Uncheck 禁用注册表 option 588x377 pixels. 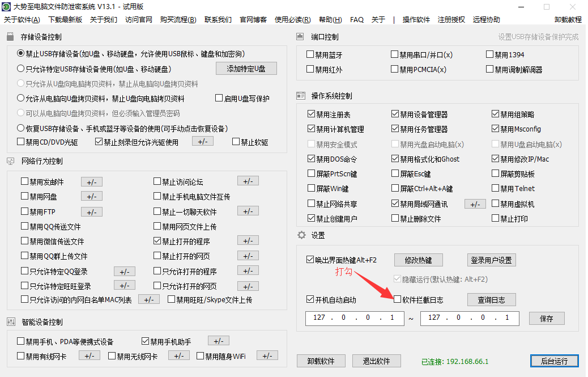tap(311, 115)
